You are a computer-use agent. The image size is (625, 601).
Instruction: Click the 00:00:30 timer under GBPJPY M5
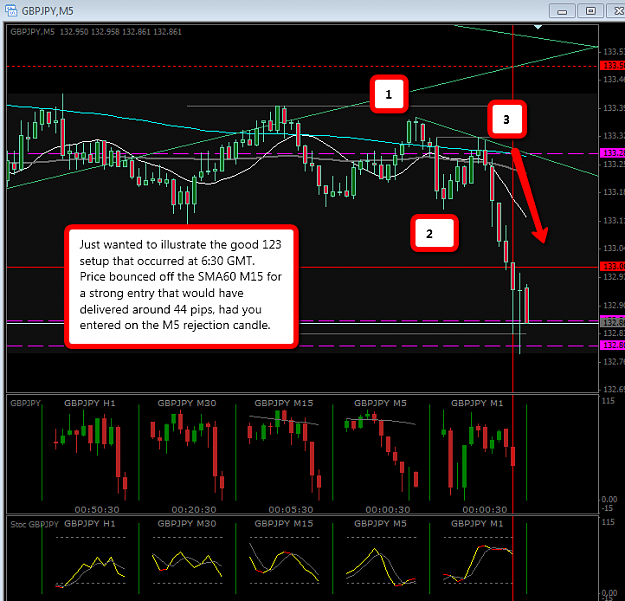(x=388, y=509)
